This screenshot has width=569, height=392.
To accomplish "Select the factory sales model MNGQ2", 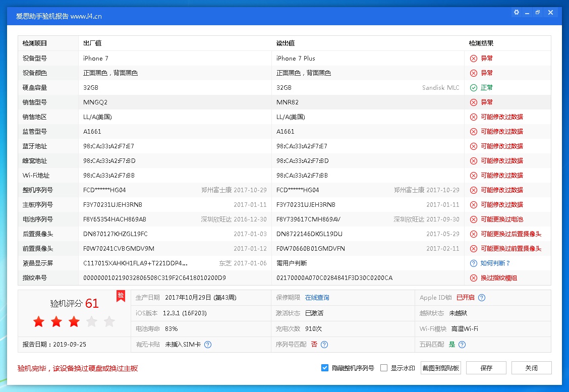I will 95,102.
